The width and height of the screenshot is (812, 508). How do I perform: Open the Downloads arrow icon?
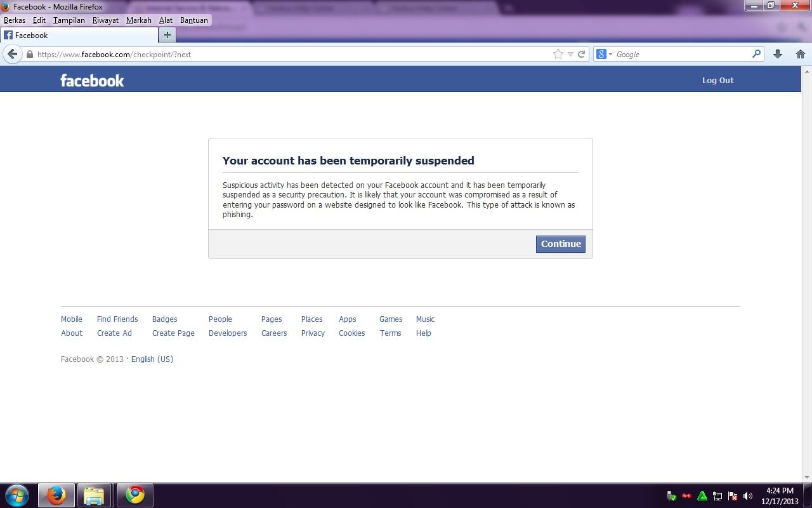[778, 54]
